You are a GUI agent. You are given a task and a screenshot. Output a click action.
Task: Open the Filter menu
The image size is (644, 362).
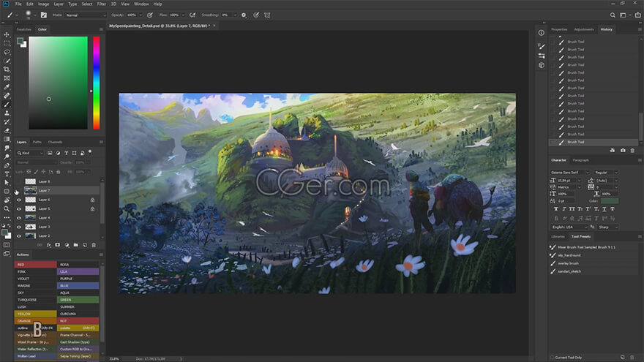102,4
